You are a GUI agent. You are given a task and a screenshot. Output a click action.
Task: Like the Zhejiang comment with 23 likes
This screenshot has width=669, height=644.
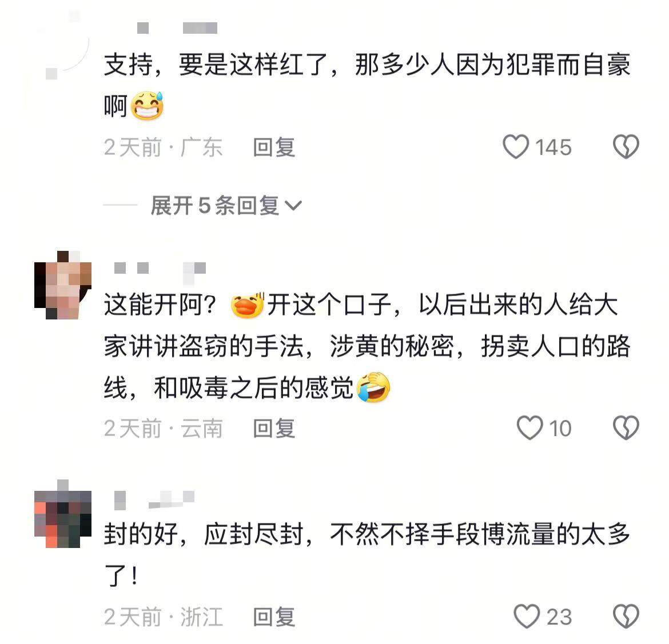point(527,616)
